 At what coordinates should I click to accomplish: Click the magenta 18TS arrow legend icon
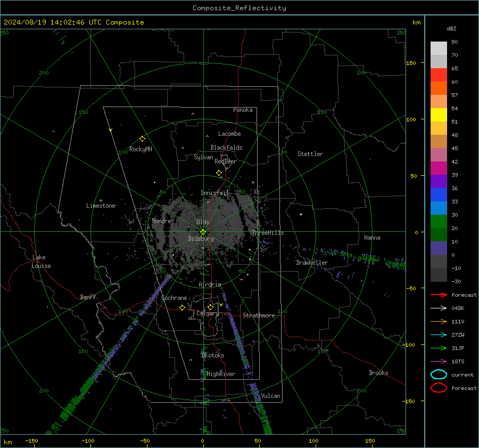(x=439, y=362)
